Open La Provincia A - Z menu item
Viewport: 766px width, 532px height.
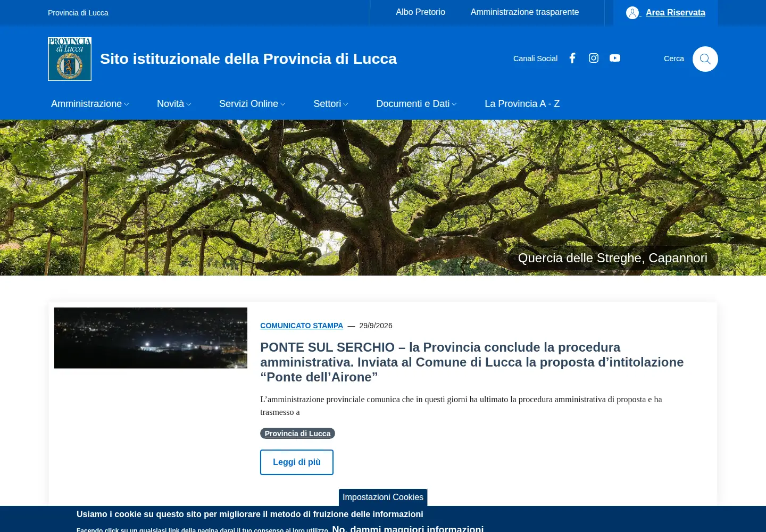pyautogui.click(x=522, y=104)
